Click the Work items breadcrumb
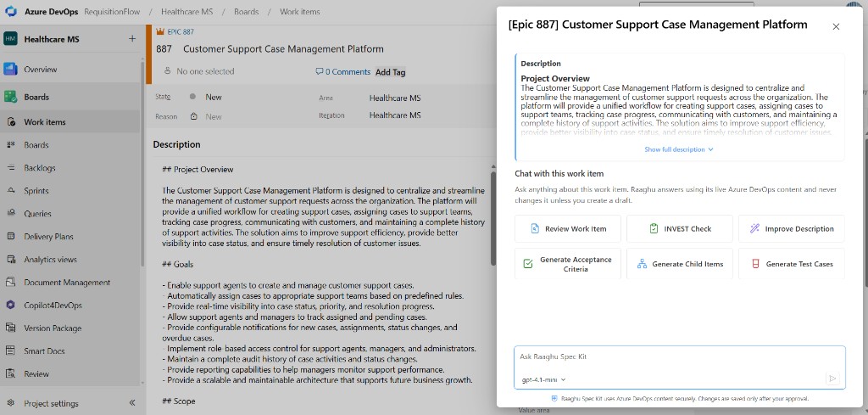Screen dimensions: 868x415 pyautogui.click(x=299, y=12)
